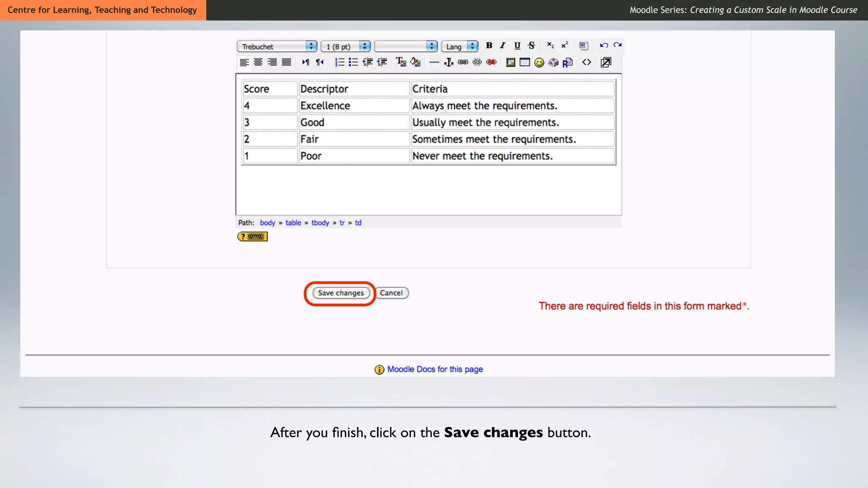The width and height of the screenshot is (868, 488).
Task: Select td in the editor path
Action: tap(358, 223)
